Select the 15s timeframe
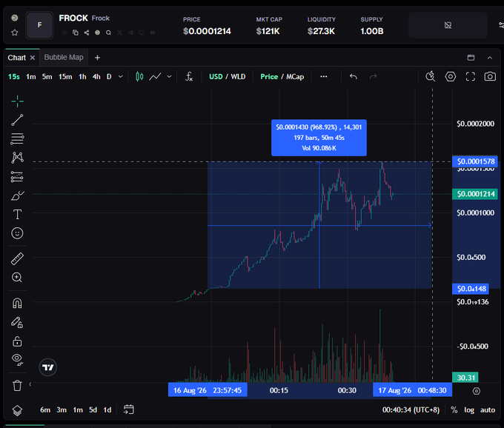 pos(14,76)
